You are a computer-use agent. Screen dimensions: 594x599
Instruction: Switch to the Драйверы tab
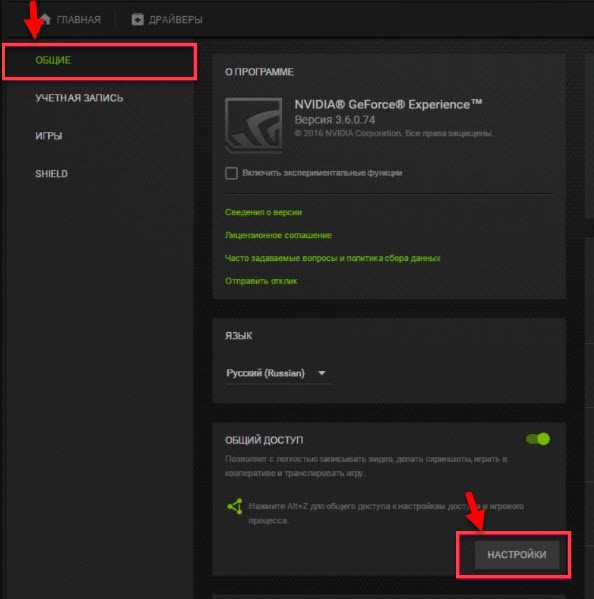point(167,19)
